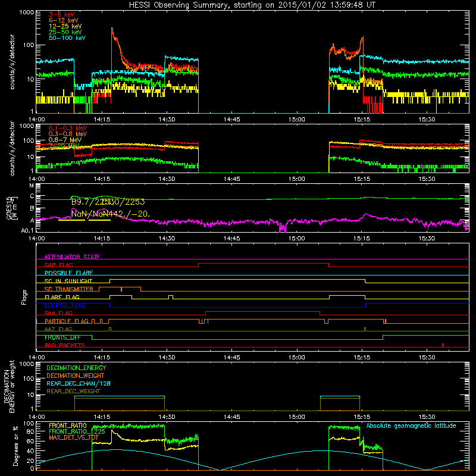Click the 14:45 tick label under Flags panel

(x=231, y=358)
